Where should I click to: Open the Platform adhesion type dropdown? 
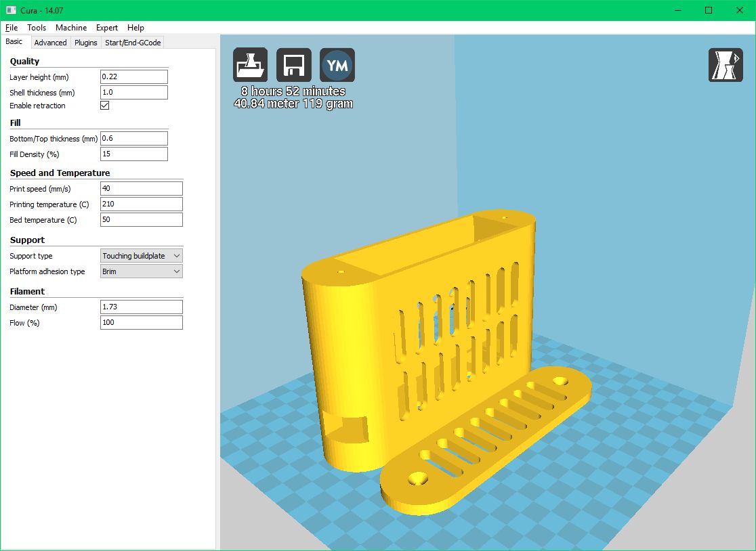pyautogui.click(x=142, y=271)
